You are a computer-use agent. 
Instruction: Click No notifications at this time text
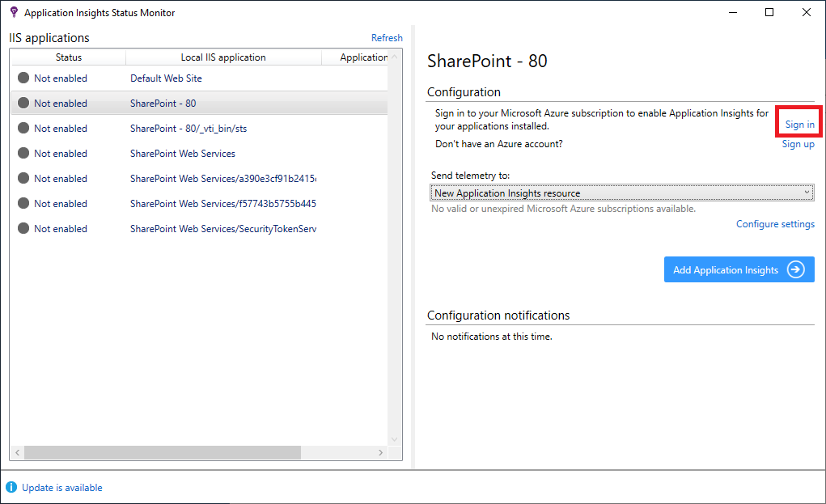pos(492,336)
